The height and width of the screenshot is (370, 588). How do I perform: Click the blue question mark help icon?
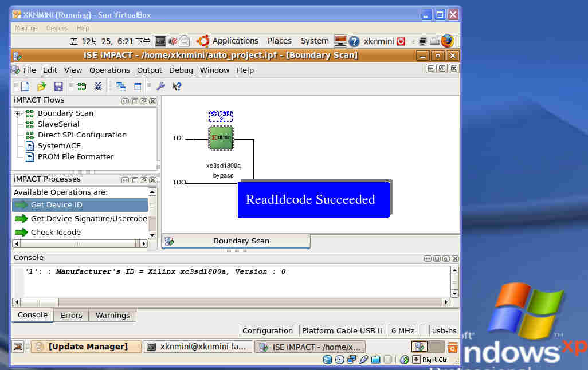click(354, 41)
